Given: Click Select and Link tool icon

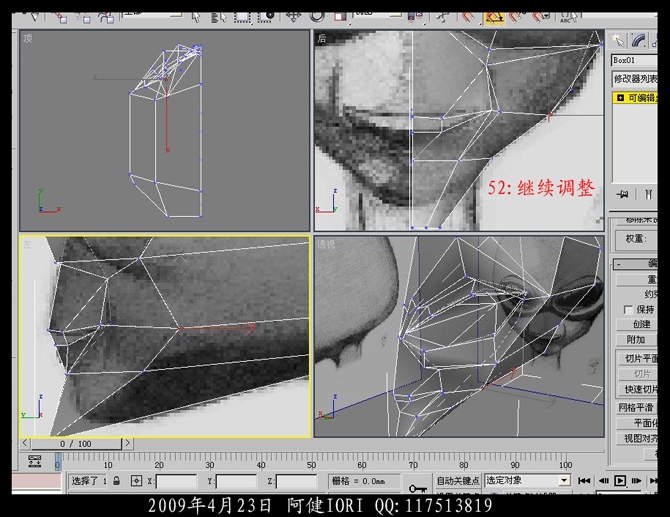Looking at the screenshot, I should 61,17.
